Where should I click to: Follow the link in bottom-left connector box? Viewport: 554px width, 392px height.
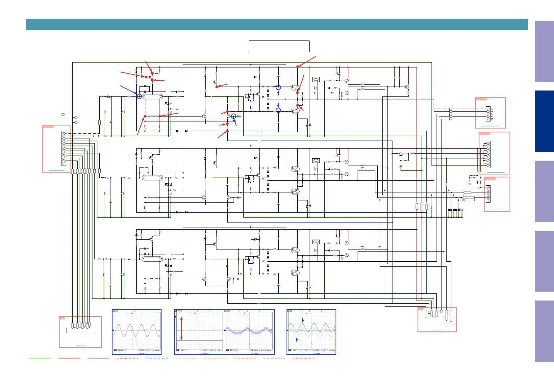pos(80,345)
